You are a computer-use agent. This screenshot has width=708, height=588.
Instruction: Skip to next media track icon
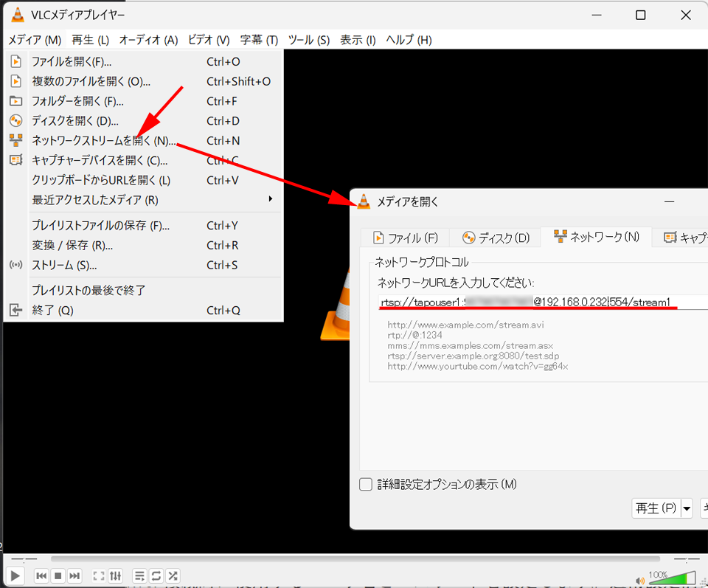pos(74,575)
